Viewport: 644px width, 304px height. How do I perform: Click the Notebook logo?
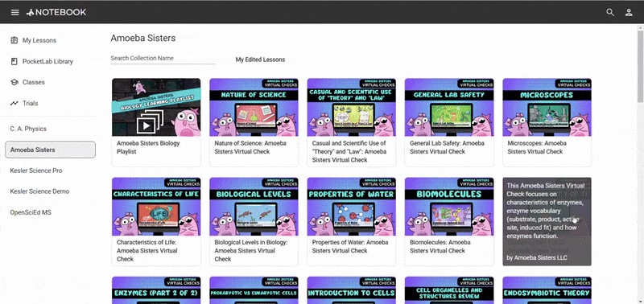tap(56, 12)
